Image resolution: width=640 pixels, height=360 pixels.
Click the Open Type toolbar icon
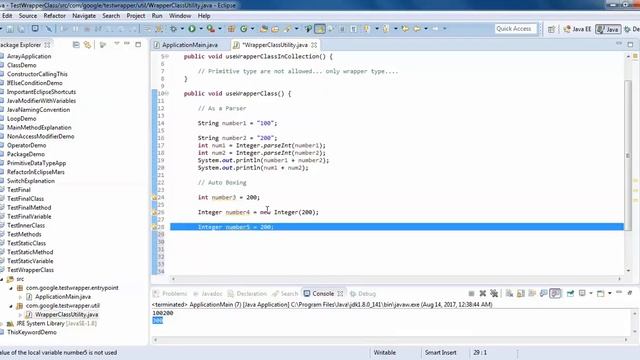(264, 29)
